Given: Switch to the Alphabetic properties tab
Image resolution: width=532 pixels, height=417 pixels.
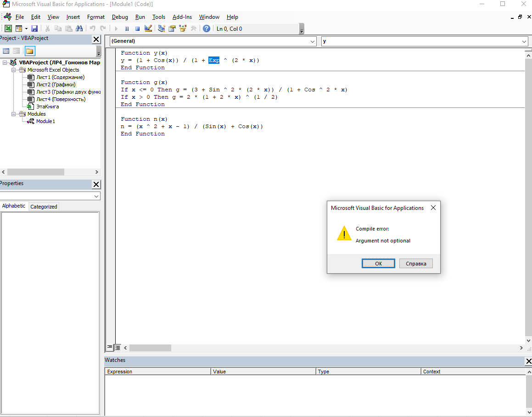Looking at the screenshot, I should pos(14,206).
